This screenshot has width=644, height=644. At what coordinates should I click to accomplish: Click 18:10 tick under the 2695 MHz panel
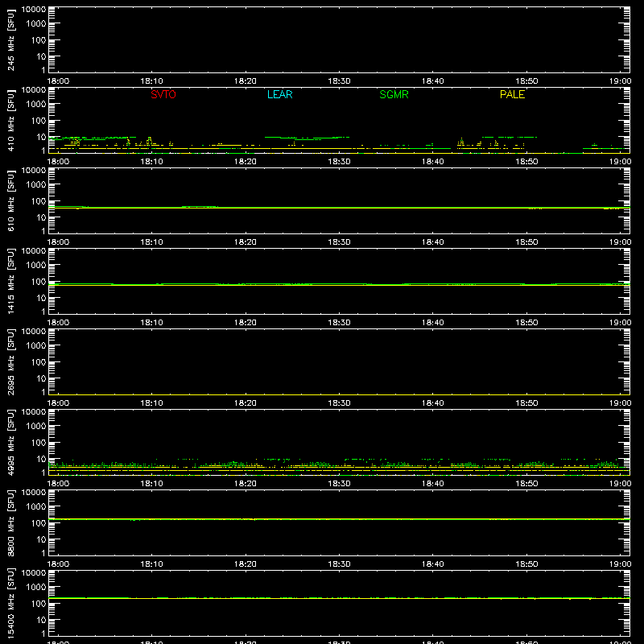click(x=151, y=403)
